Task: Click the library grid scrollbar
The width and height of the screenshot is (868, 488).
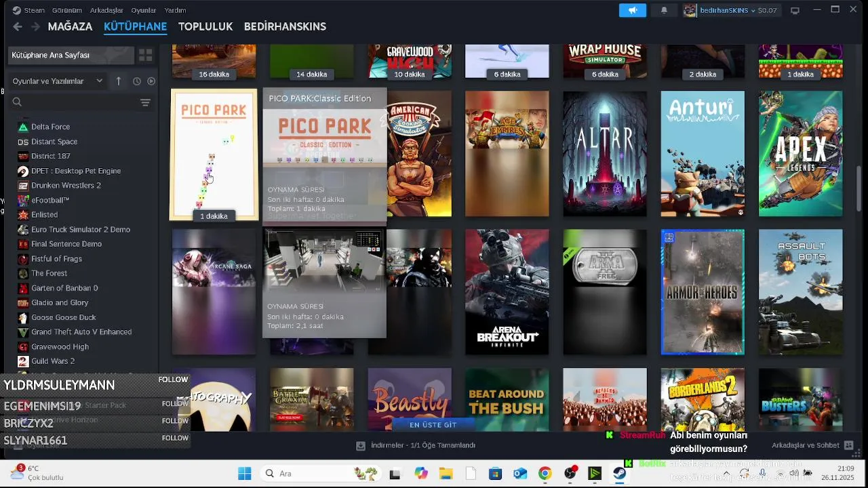Action: (x=860, y=190)
